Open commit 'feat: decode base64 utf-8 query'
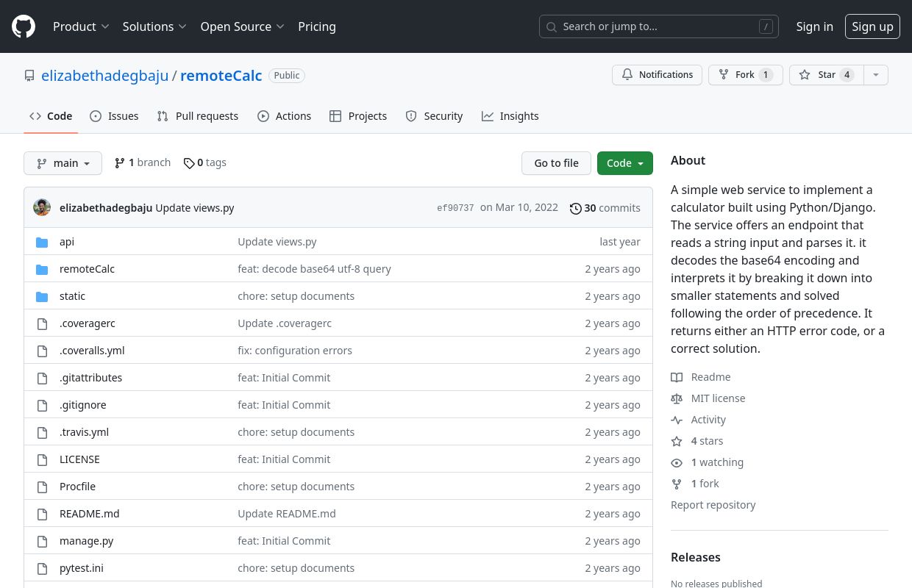Image resolution: width=912 pixels, height=588 pixels. (314, 269)
